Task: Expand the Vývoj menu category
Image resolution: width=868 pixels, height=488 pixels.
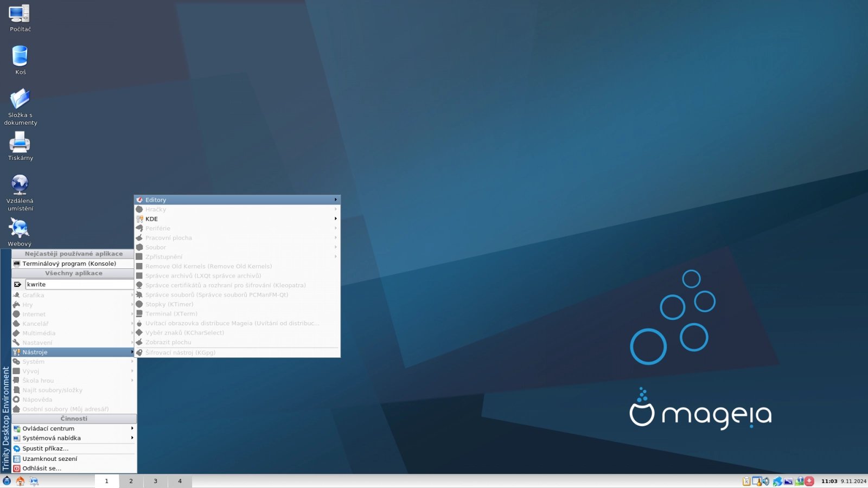Action: 73,371
